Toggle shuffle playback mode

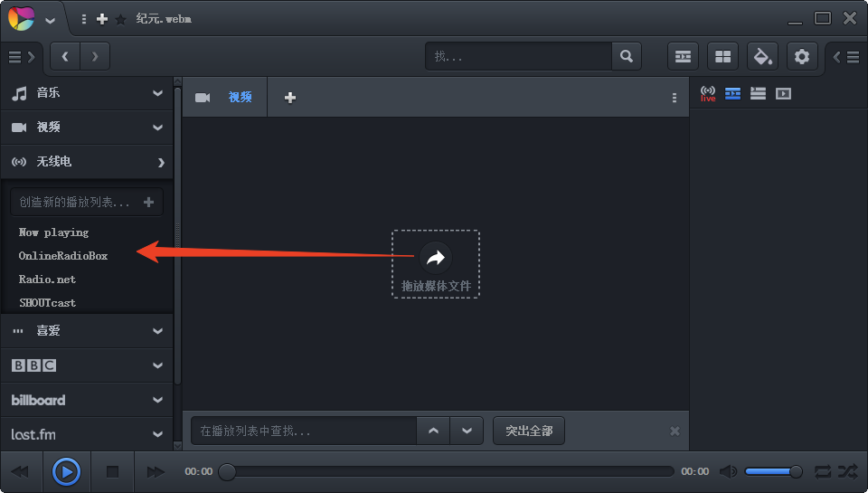[x=847, y=471]
